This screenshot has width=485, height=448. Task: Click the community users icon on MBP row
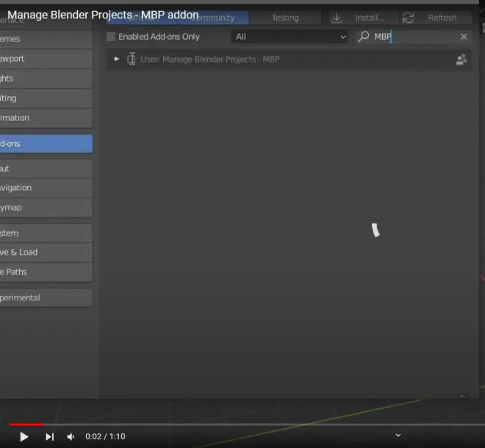461,59
